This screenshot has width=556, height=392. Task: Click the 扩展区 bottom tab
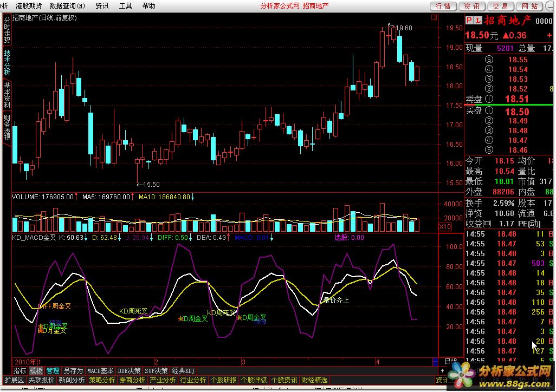[14, 380]
